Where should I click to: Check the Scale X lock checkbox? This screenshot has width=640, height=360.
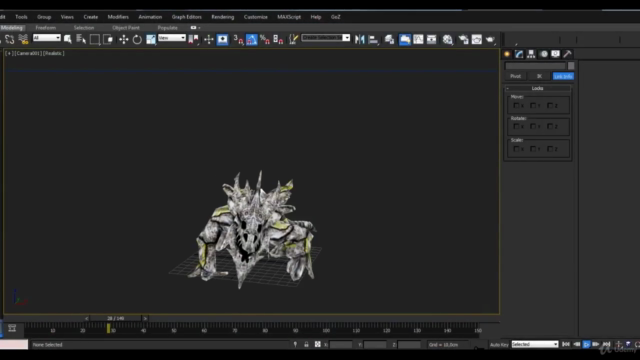[516, 149]
